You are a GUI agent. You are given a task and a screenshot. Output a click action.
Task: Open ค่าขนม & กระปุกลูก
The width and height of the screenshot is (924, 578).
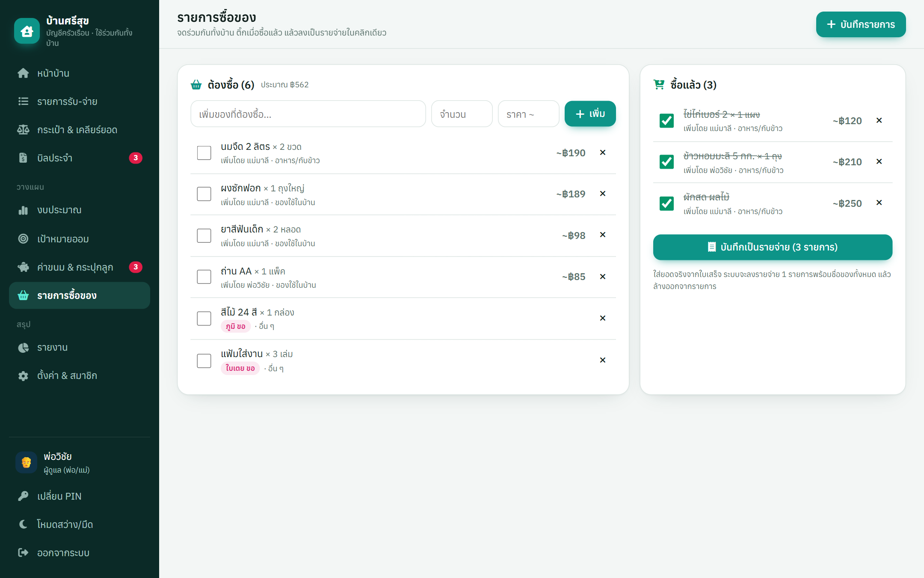coord(80,267)
